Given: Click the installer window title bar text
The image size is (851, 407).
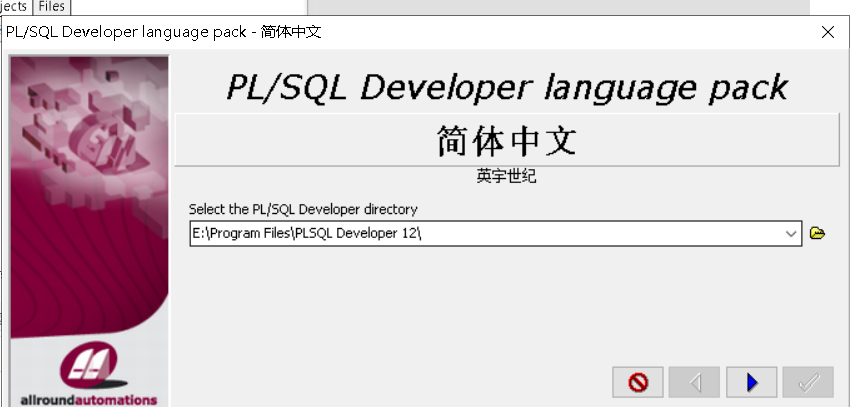Looking at the screenshot, I should (163, 31).
